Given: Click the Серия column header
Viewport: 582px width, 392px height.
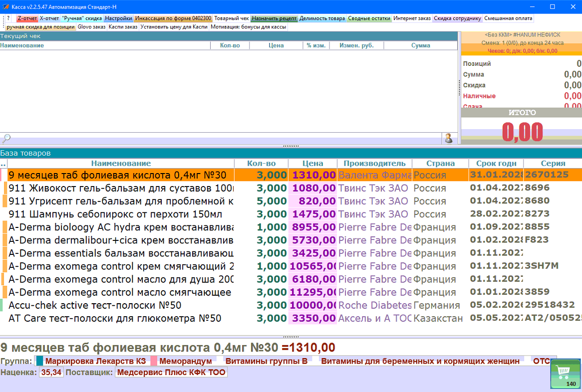Looking at the screenshot, I should (x=553, y=163).
